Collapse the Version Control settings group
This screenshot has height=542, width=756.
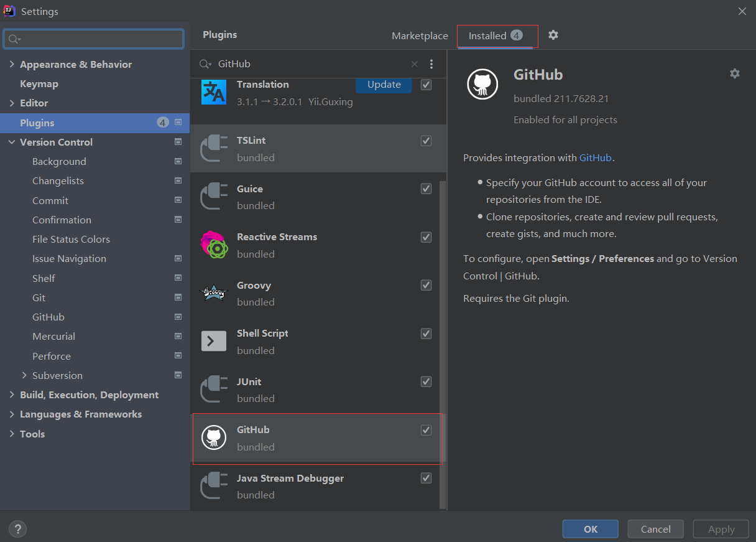[x=12, y=142]
